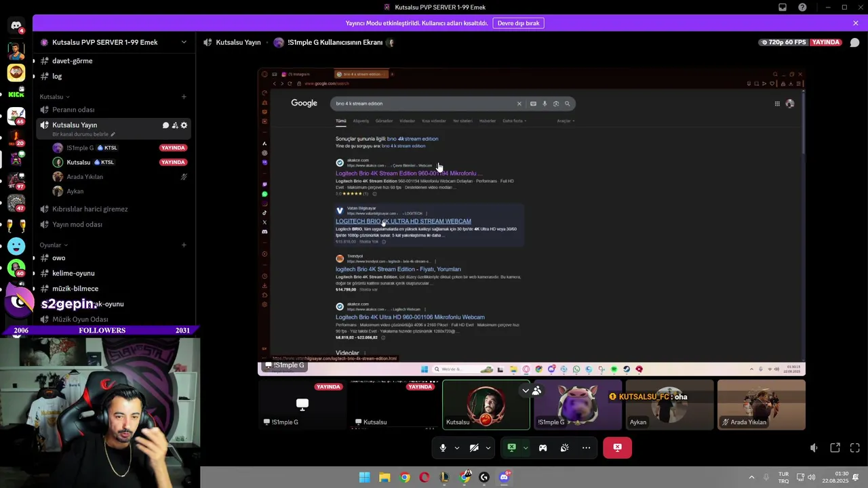Open the beer mugs server icon
Screen dimensions: 868x488
pos(16,225)
